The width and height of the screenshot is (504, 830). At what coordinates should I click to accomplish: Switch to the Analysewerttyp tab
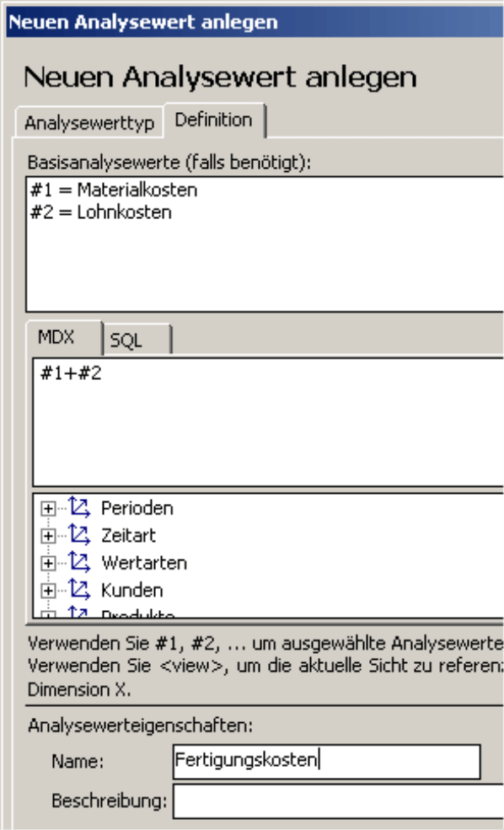pos(89,123)
